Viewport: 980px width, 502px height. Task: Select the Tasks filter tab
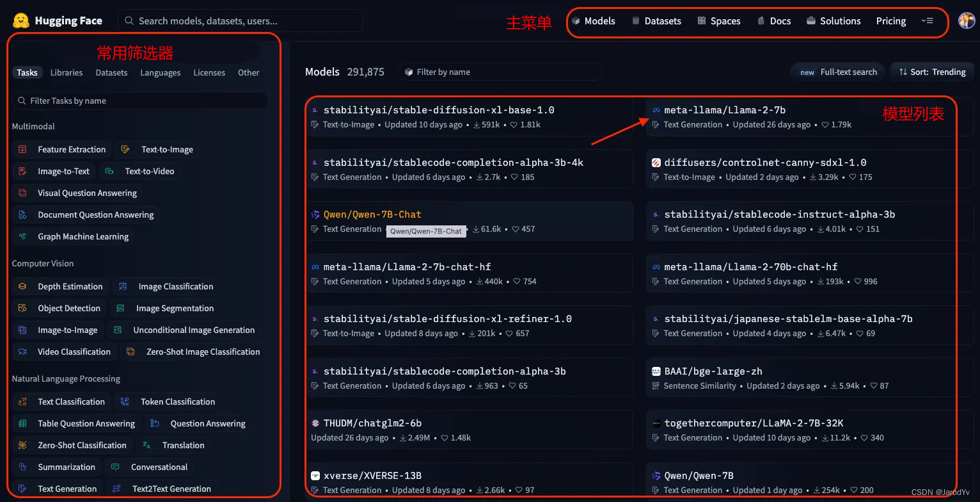27,72
